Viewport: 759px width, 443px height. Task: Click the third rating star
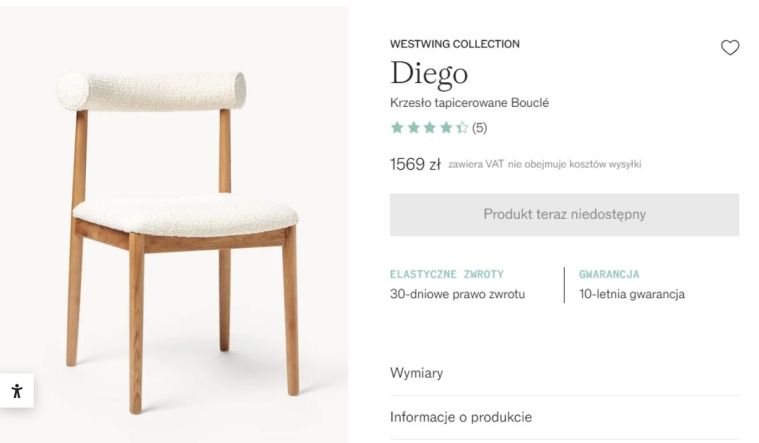(430, 127)
